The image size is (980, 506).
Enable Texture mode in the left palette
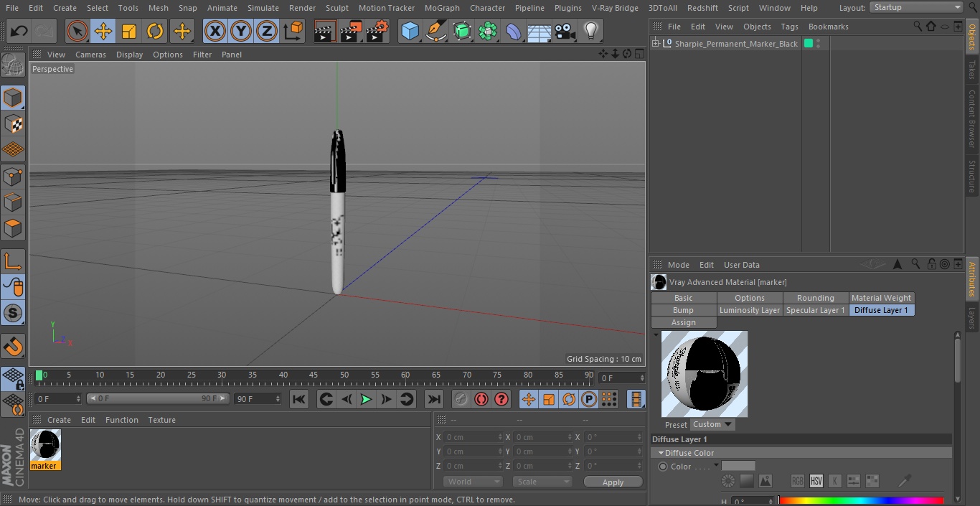coord(13,123)
